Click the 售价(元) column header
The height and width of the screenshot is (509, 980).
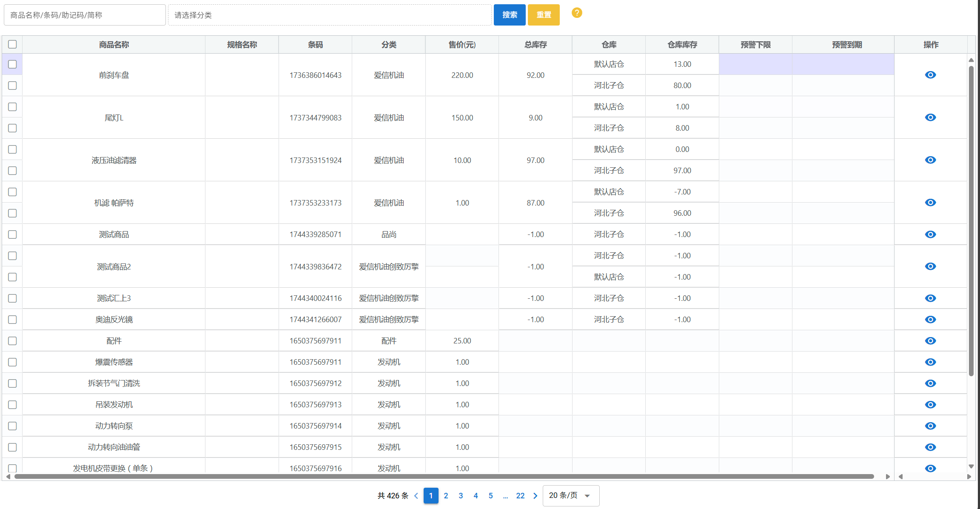point(462,45)
